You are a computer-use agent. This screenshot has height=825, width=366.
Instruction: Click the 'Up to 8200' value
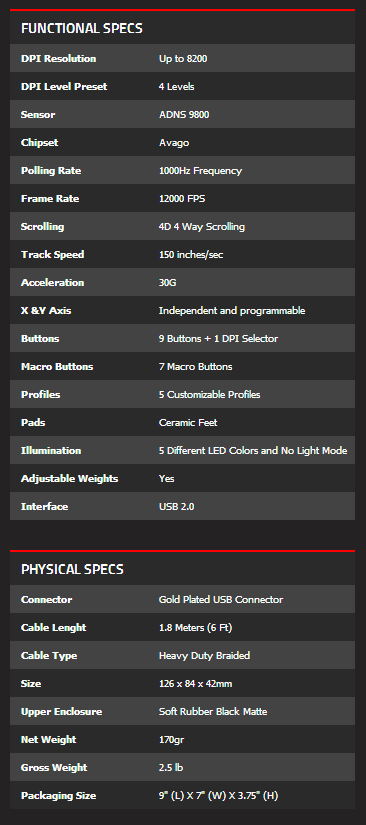[x=183, y=58]
